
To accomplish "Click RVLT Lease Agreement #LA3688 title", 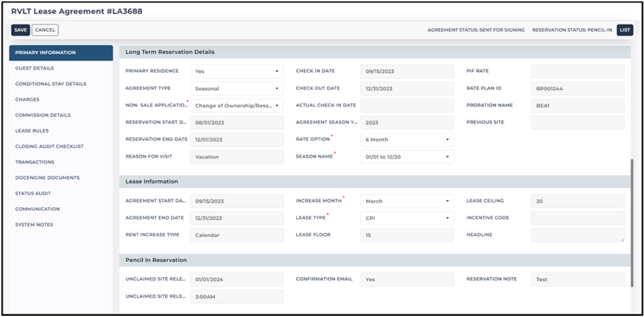I will pyautogui.click(x=77, y=11).
